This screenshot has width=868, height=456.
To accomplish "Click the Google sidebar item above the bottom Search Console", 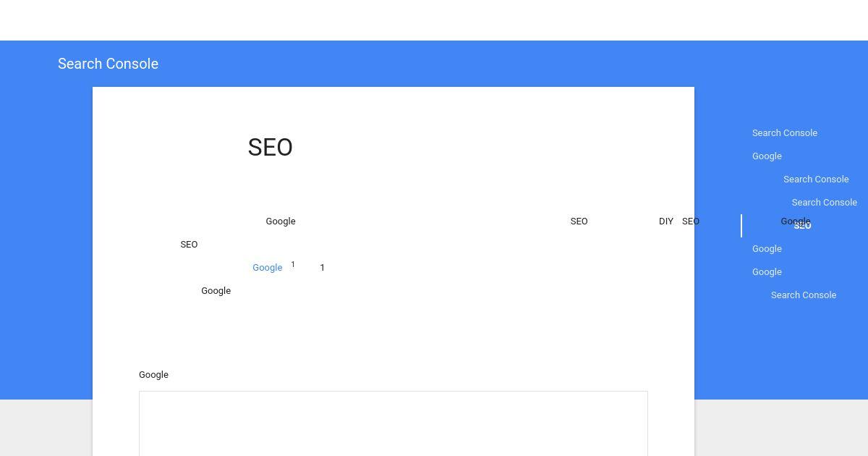I will [767, 272].
